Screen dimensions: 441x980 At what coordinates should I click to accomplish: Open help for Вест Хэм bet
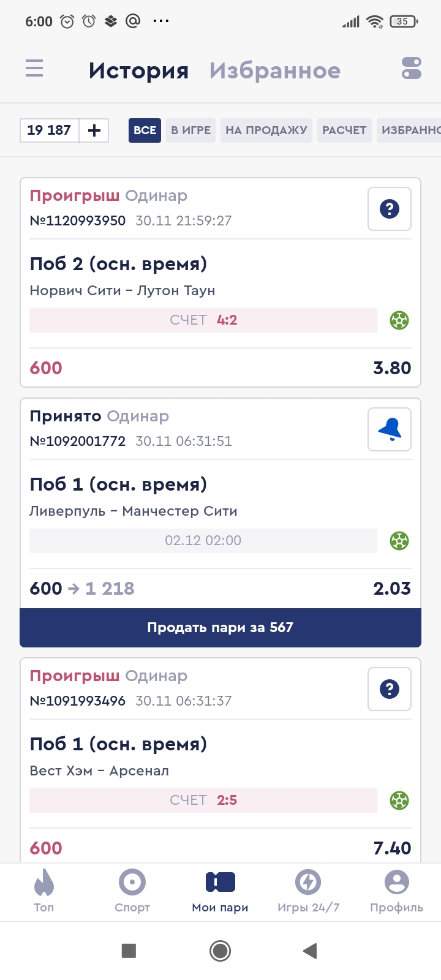coord(390,689)
